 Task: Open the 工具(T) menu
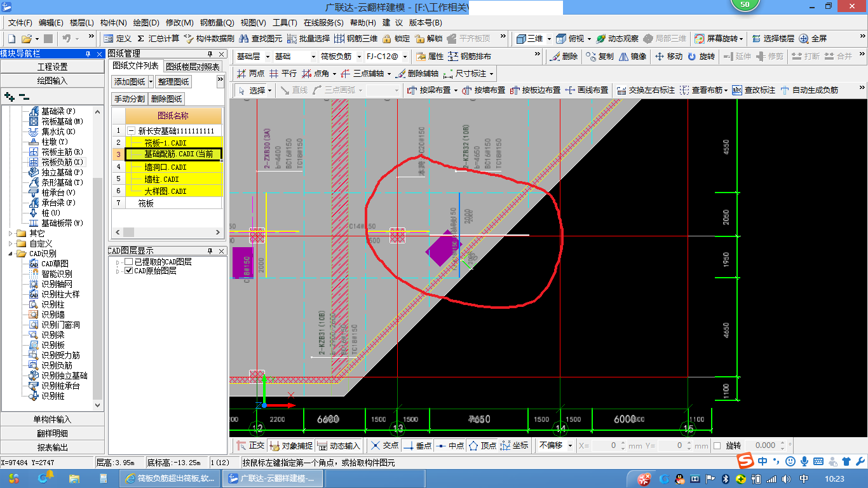pyautogui.click(x=285, y=22)
